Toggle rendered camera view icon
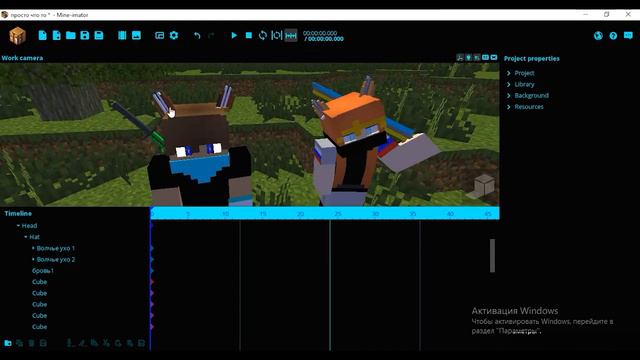The width and height of the screenshot is (640, 360). tap(494, 58)
